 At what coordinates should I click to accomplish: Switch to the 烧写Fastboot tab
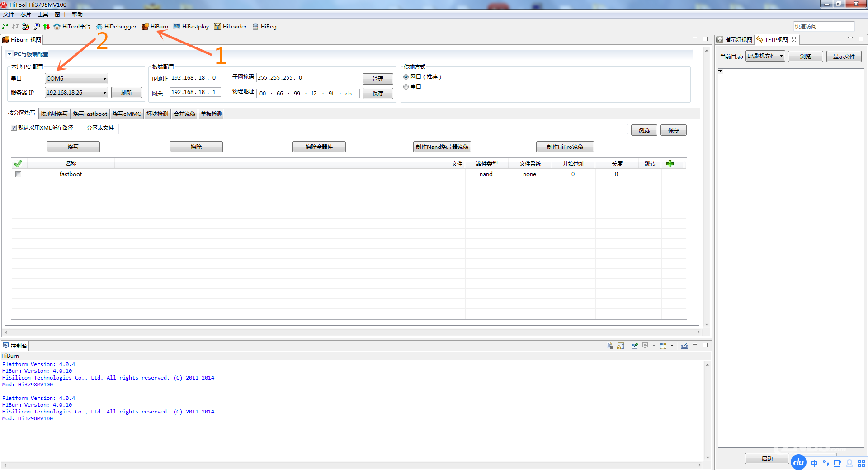click(x=90, y=114)
